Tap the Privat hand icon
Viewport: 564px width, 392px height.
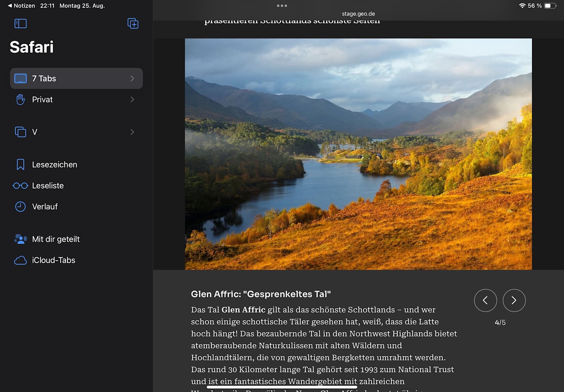tap(21, 99)
